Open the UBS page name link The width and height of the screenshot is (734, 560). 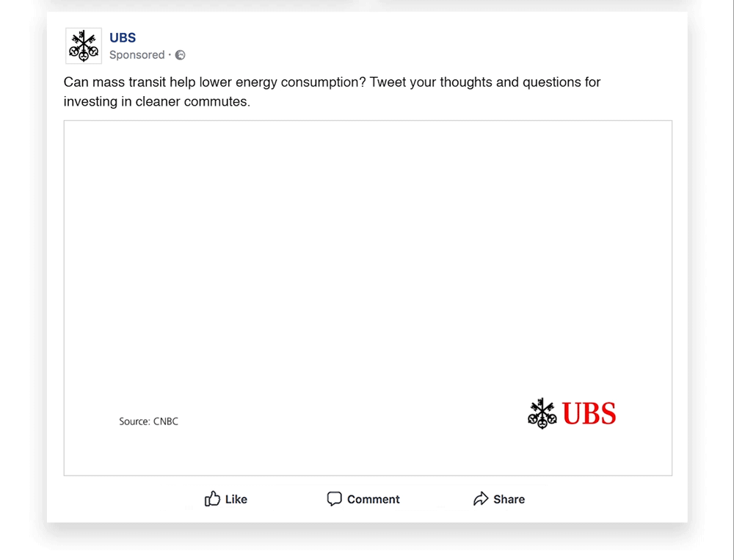(123, 38)
